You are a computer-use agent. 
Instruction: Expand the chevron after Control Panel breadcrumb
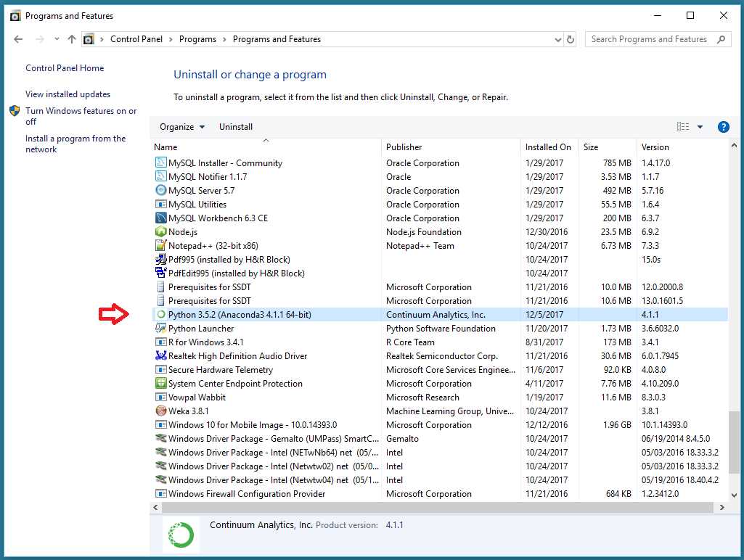pos(171,39)
